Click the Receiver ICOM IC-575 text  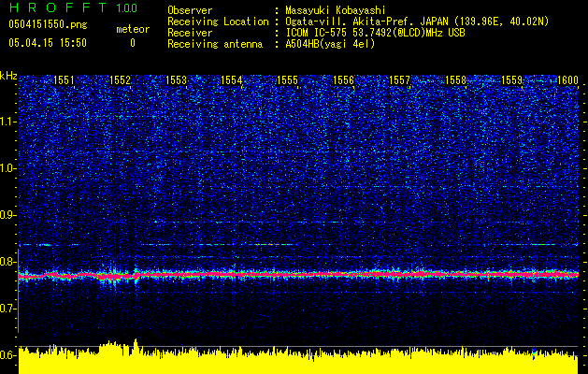[x=375, y=33]
